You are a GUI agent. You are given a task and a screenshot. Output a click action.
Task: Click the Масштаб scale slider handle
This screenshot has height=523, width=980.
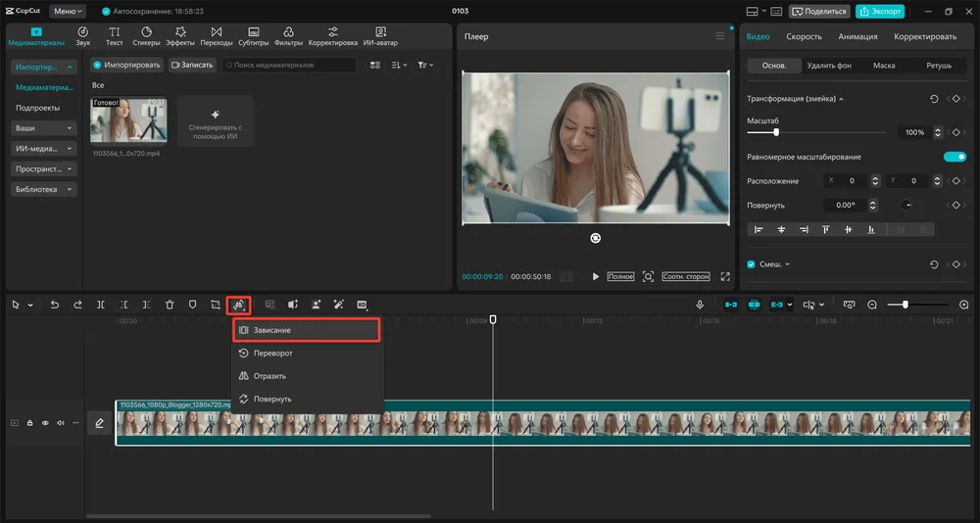pyautogui.click(x=776, y=131)
